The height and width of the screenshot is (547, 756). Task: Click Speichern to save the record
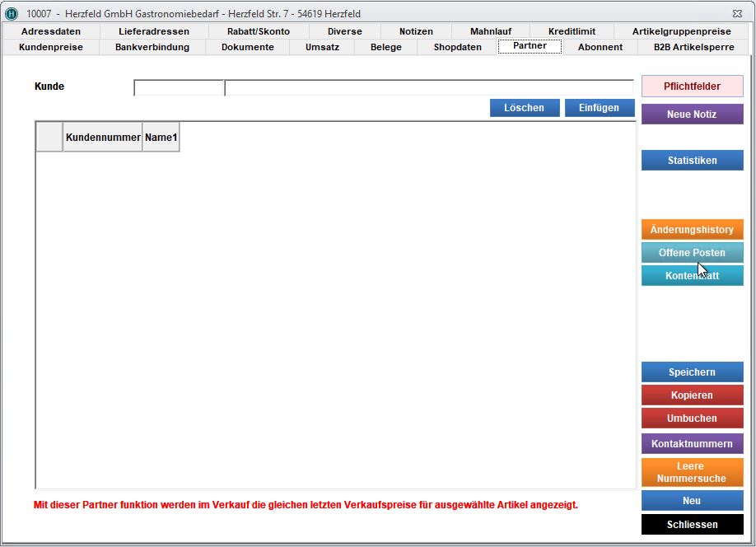(x=692, y=372)
